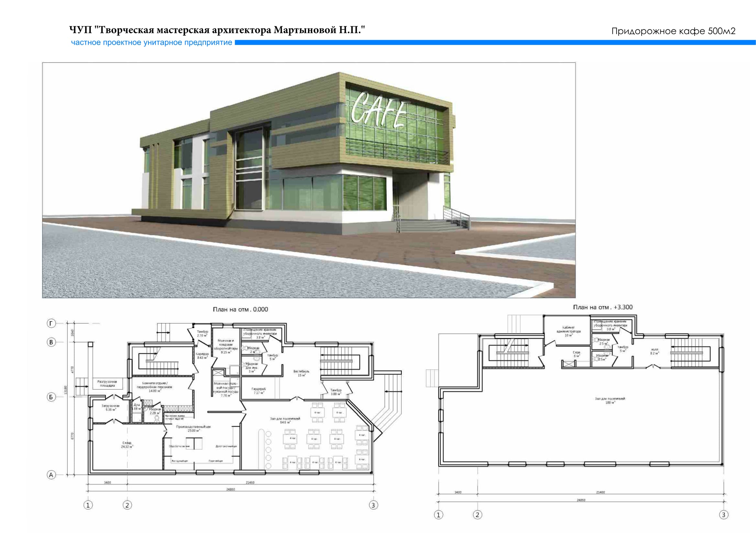756x535 pixels.
Task: Click 'Производственный цех 25.00 м²' label
Action: (x=193, y=429)
